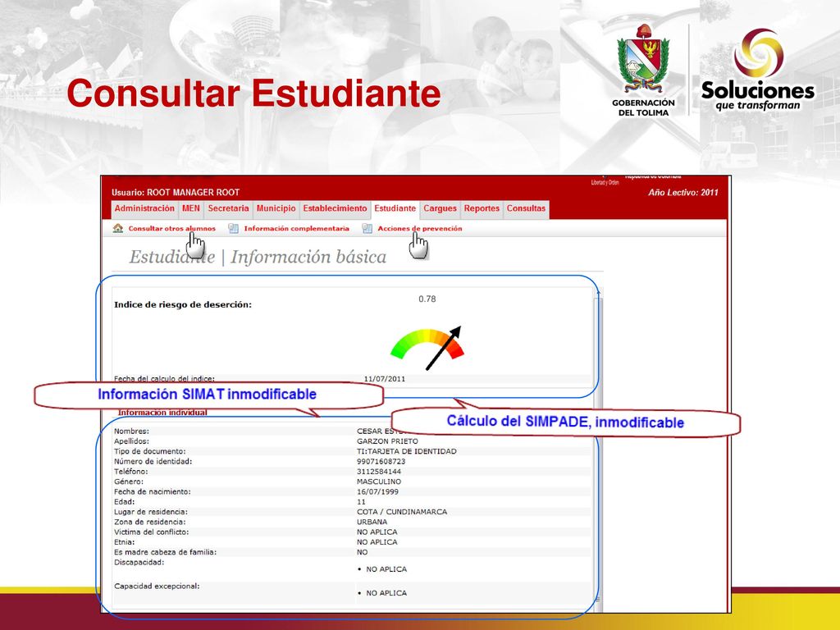Select COTA / CUNDINAMARCA residence value
The image size is (840, 630).
(x=402, y=512)
